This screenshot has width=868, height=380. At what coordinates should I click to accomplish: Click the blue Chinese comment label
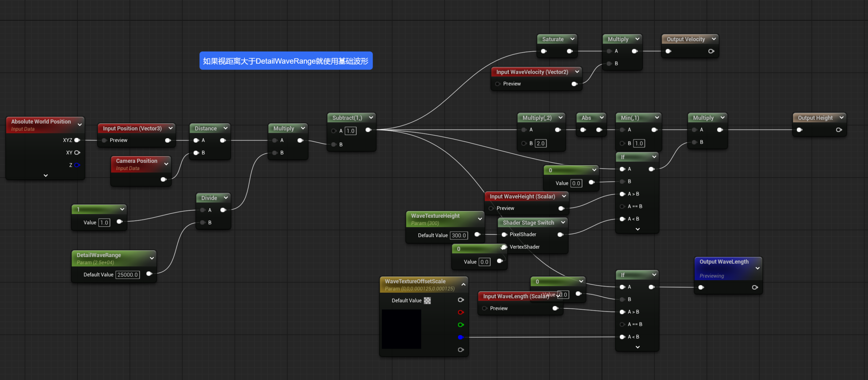tap(285, 61)
